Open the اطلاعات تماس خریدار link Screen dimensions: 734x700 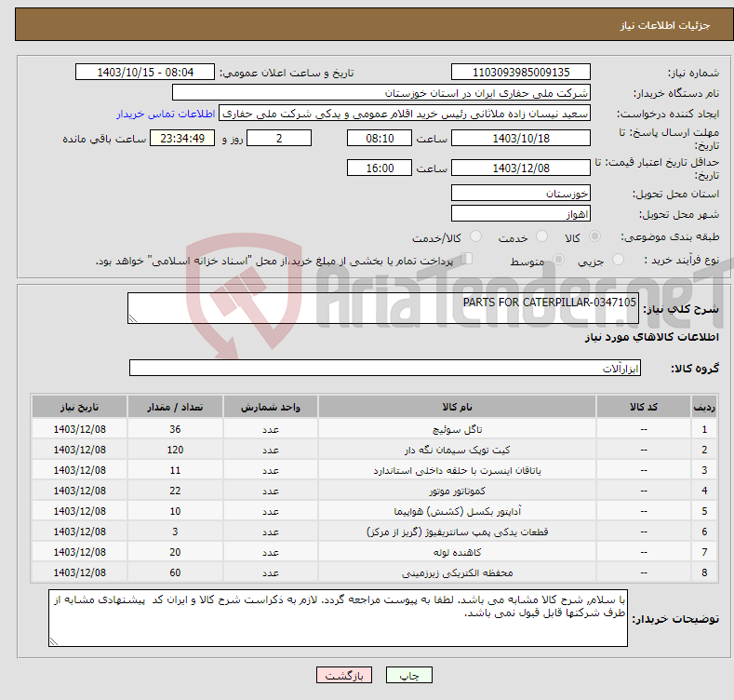tap(166, 114)
